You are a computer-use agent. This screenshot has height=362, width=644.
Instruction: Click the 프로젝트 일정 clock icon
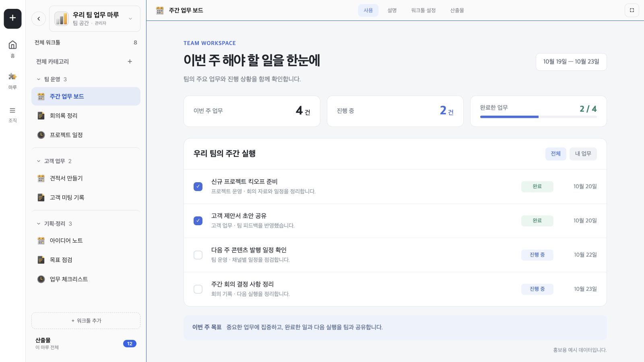pyautogui.click(x=41, y=135)
